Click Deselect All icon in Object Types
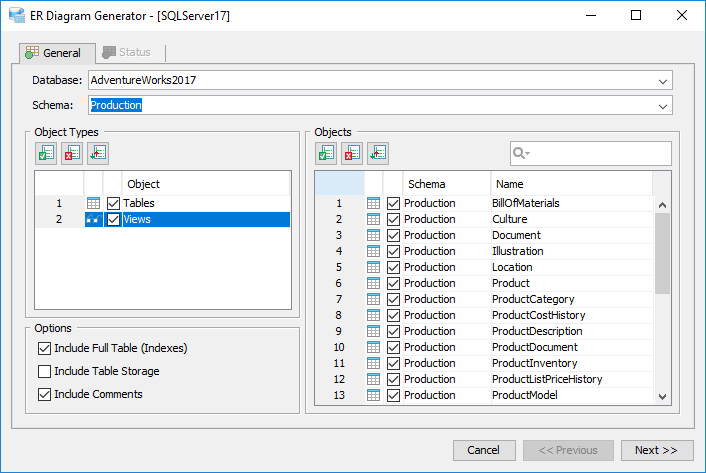 coord(72,153)
